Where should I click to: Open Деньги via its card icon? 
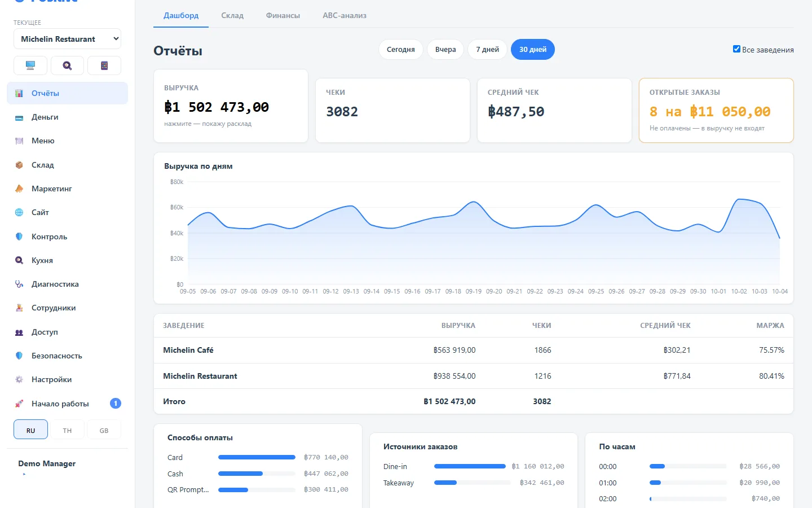(x=19, y=117)
